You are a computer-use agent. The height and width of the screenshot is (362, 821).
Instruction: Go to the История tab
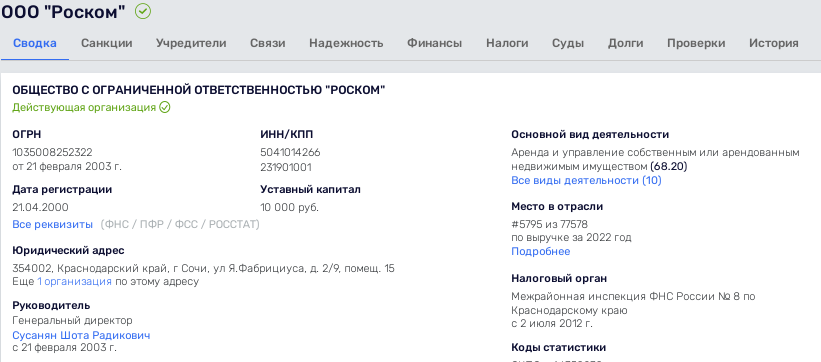tap(773, 43)
